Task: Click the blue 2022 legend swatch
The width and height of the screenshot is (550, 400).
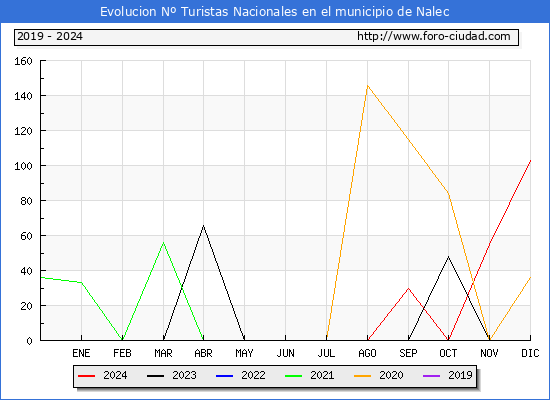Action: click(224, 376)
